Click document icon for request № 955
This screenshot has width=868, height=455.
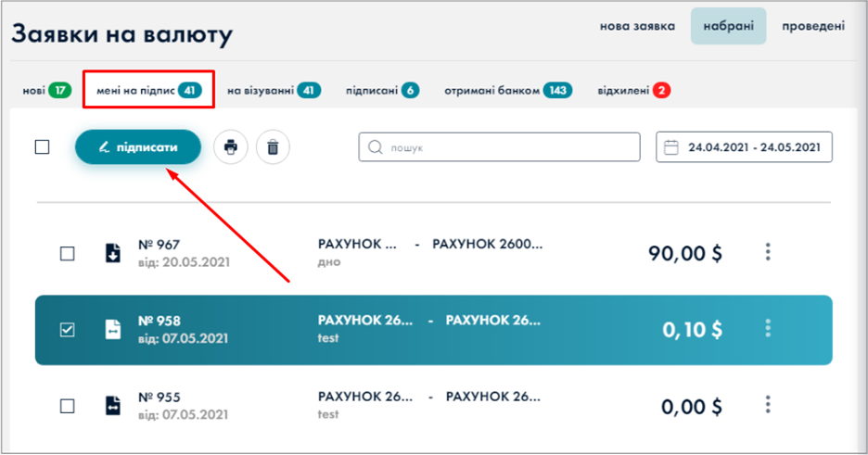112,405
